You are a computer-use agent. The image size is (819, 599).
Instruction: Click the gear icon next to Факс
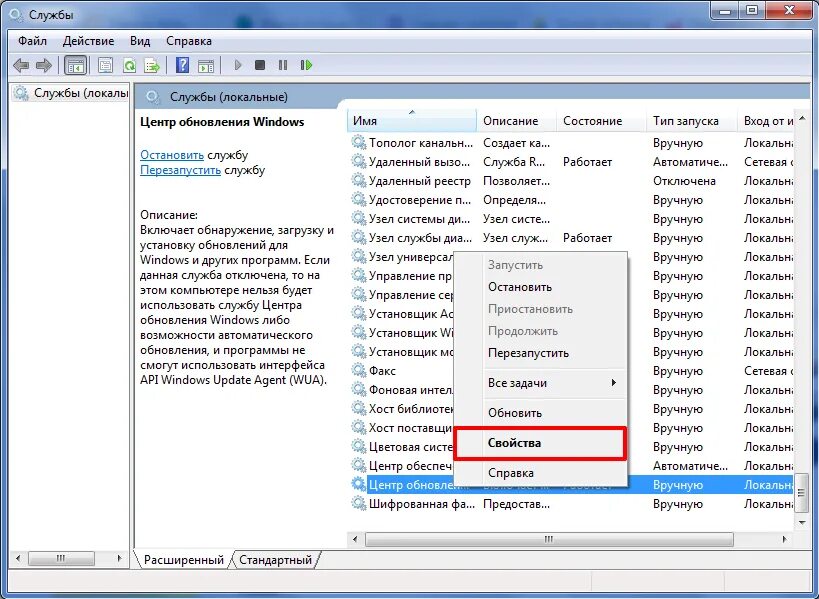pyautogui.click(x=358, y=370)
